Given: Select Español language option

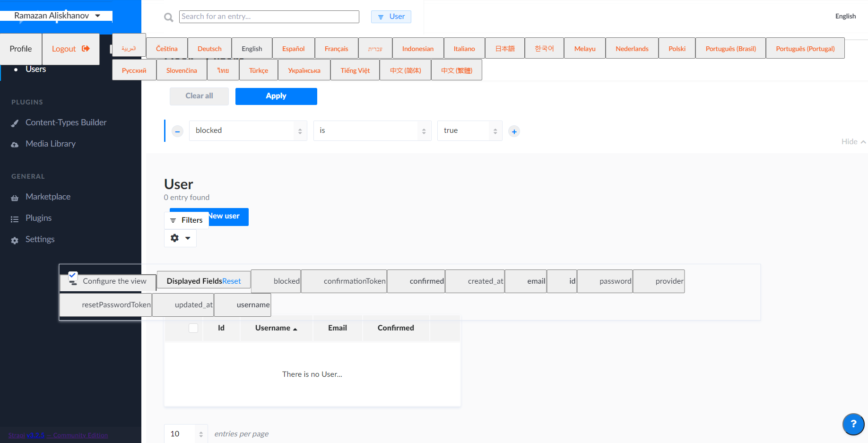Looking at the screenshot, I should [293, 49].
